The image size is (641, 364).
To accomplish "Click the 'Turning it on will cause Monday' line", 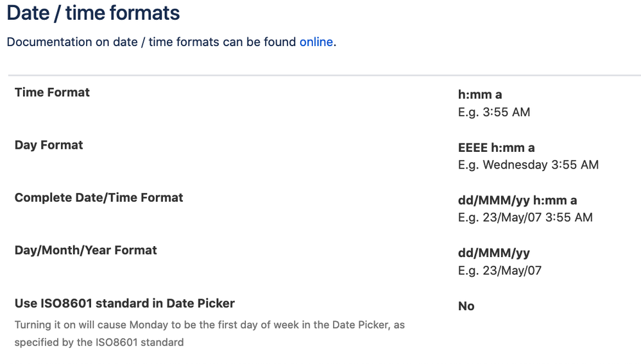I will [x=209, y=325].
